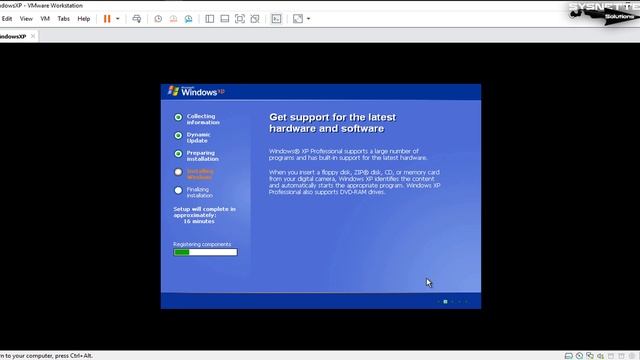640x360 pixels.
Task: Open the View menu
Action: click(26, 19)
